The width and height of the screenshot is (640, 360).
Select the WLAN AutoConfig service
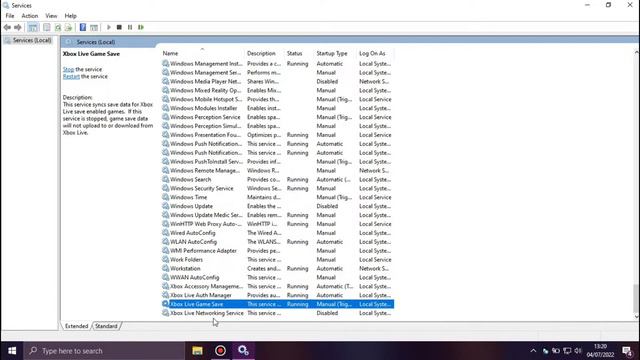[278, 242]
